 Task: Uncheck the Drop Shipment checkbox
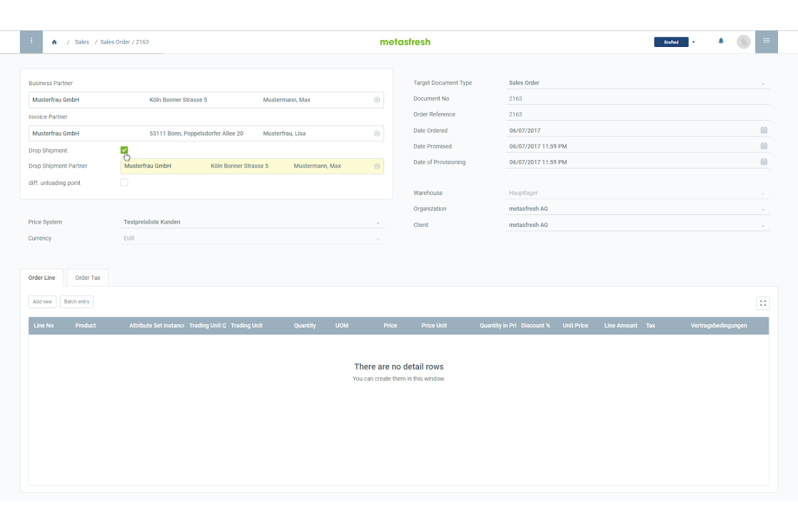point(124,150)
